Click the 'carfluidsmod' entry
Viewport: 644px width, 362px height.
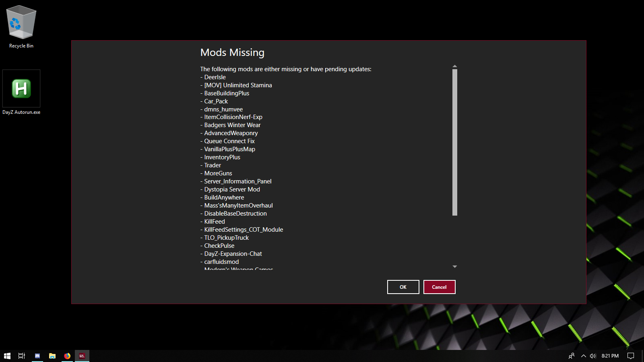click(221, 262)
